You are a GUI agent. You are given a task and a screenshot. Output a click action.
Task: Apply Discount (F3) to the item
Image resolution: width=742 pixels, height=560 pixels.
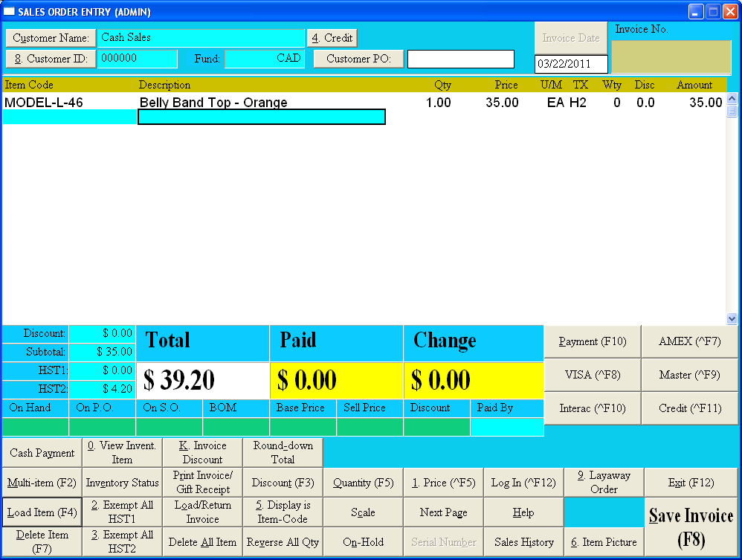pyautogui.click(x=283, y=483)
